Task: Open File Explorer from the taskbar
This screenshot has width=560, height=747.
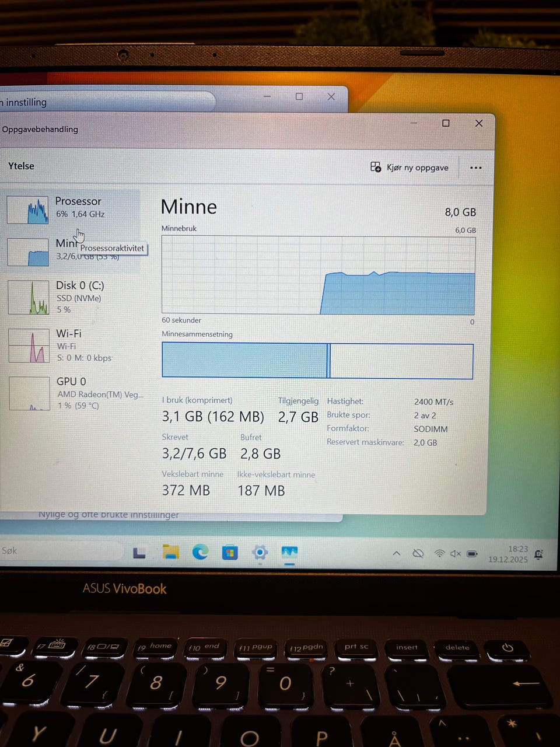Action: click(170, 551)
